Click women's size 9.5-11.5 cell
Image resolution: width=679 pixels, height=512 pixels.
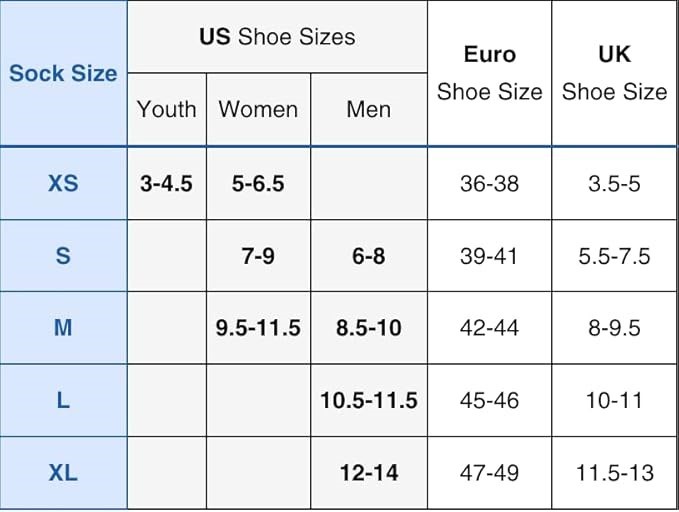(258, 328)
